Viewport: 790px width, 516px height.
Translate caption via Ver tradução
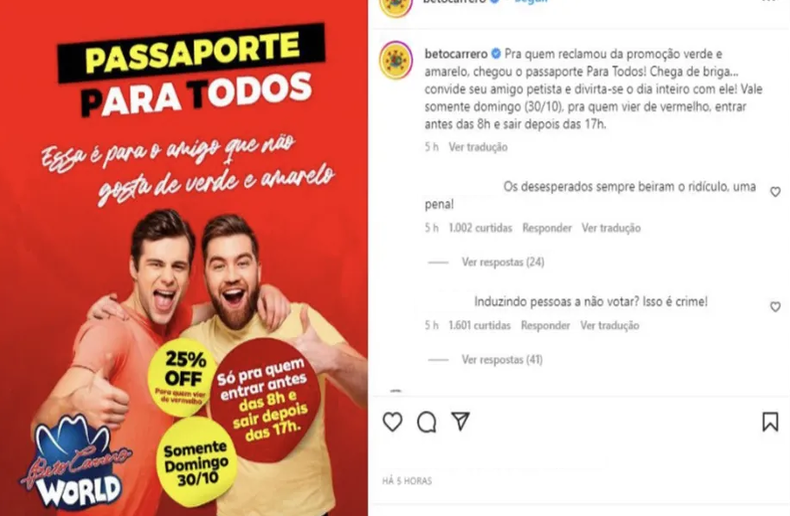tap(478, 147)
